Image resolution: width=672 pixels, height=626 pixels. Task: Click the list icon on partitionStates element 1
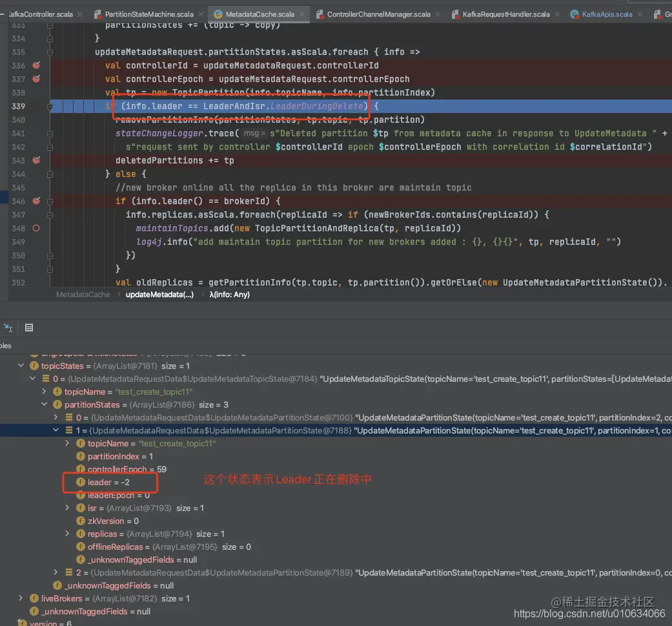click(x=68, y=430)
